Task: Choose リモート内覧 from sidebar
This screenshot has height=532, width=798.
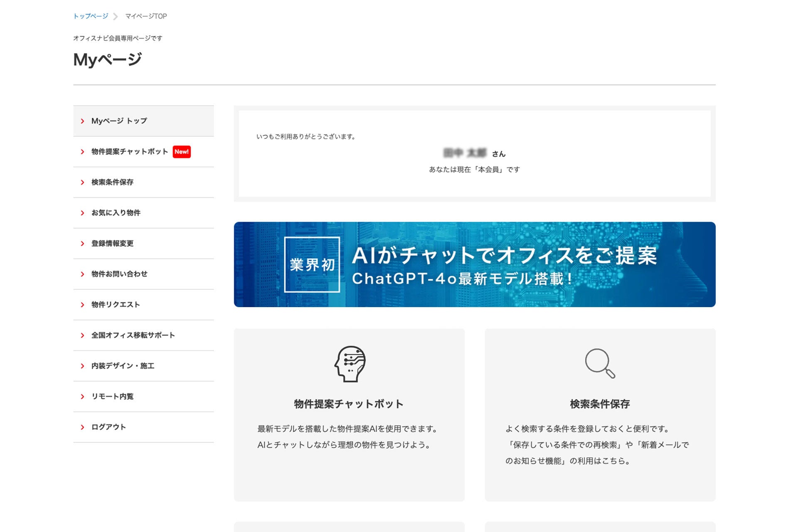Action: click(112, 397)
